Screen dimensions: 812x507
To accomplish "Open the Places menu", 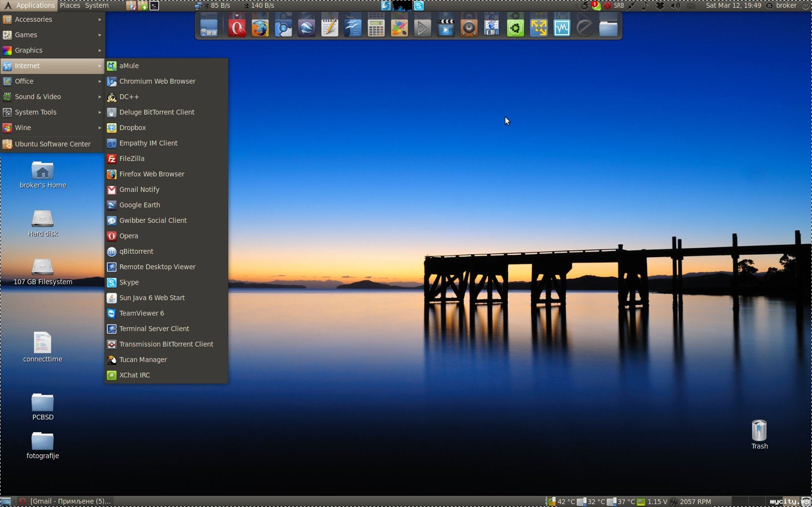I will [70, 5].
